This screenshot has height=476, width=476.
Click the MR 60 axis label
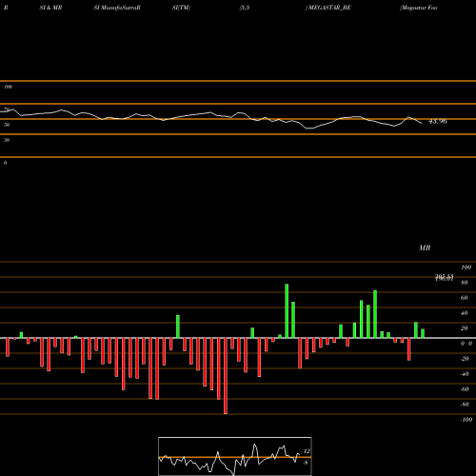click(x=465, y=298)
